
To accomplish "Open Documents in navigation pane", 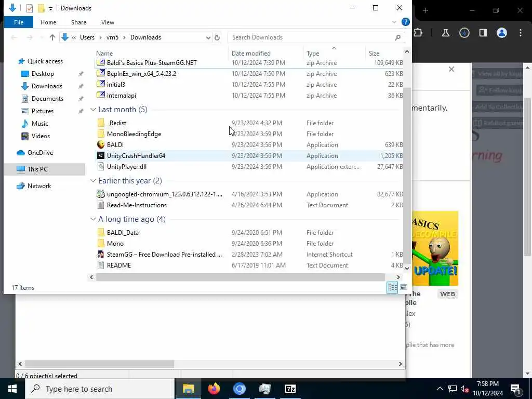I will point(47,98).
